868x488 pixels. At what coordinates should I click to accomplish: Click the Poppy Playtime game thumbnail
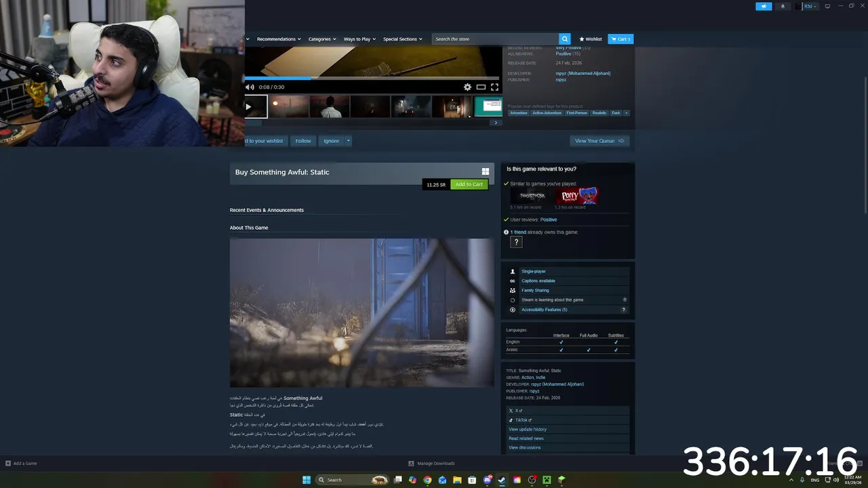tap(576, 196)
